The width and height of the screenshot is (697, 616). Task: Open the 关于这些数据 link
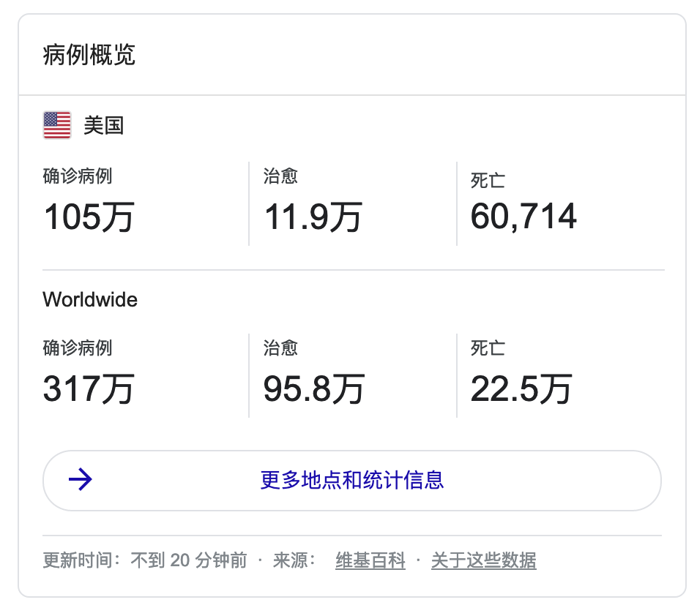pos(484,560)
